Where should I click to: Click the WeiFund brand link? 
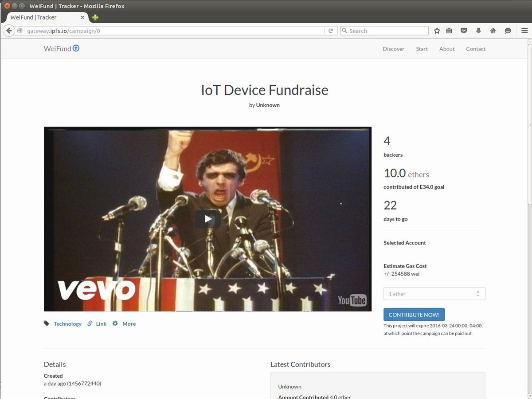62,49
